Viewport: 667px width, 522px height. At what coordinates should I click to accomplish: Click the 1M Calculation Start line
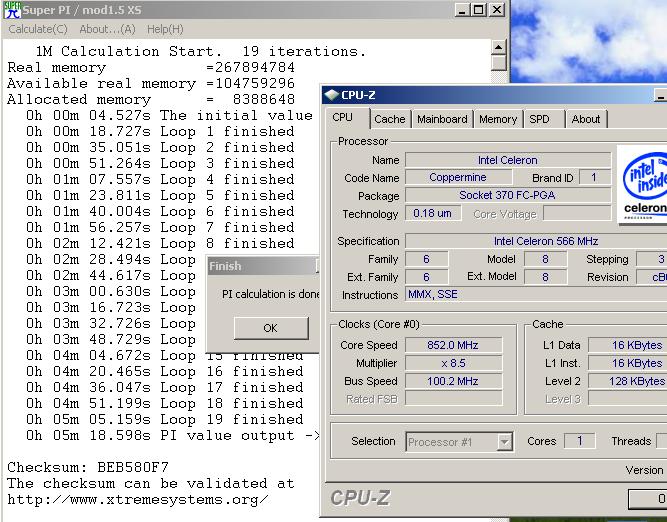point(201,51)
